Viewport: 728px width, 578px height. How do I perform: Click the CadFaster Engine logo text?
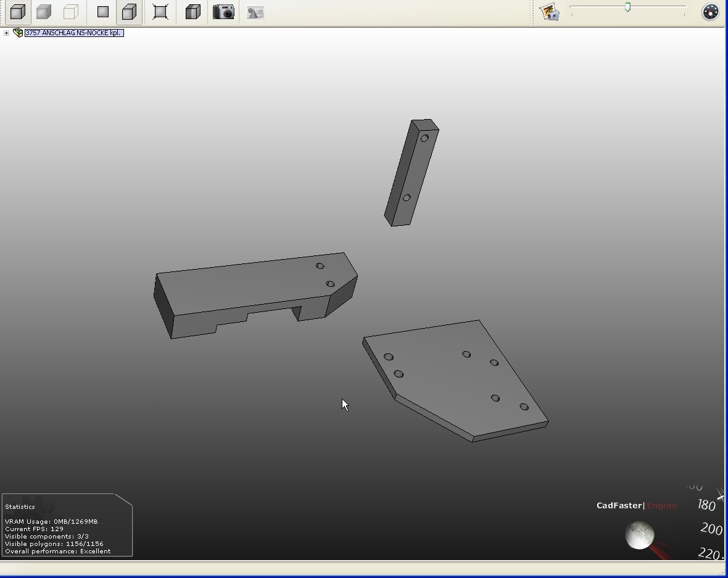tap(637, 506)
